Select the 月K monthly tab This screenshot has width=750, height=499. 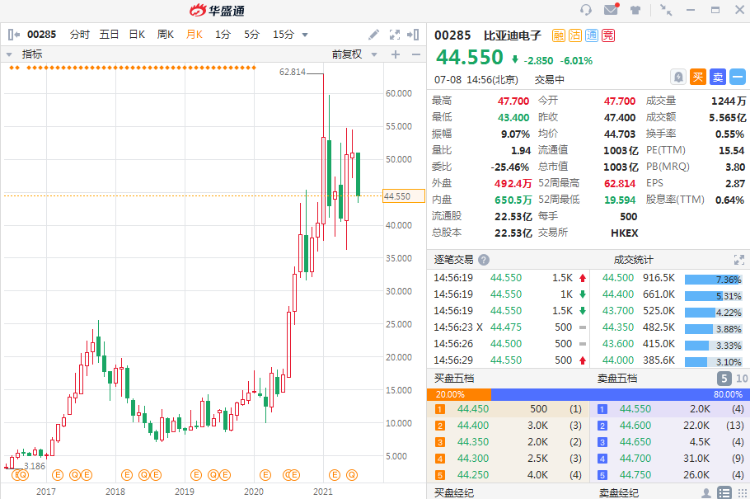pyautogui.click(x=194, y=34)
